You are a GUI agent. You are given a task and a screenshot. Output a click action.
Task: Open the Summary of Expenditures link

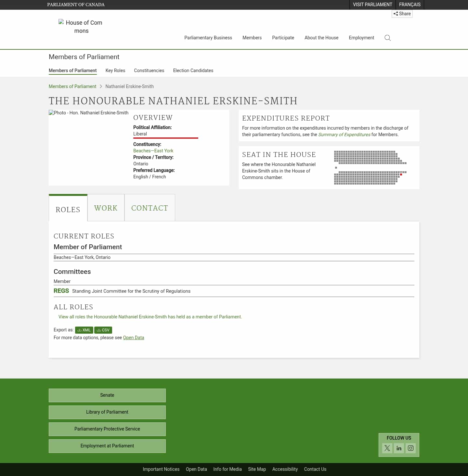(344, 134)
